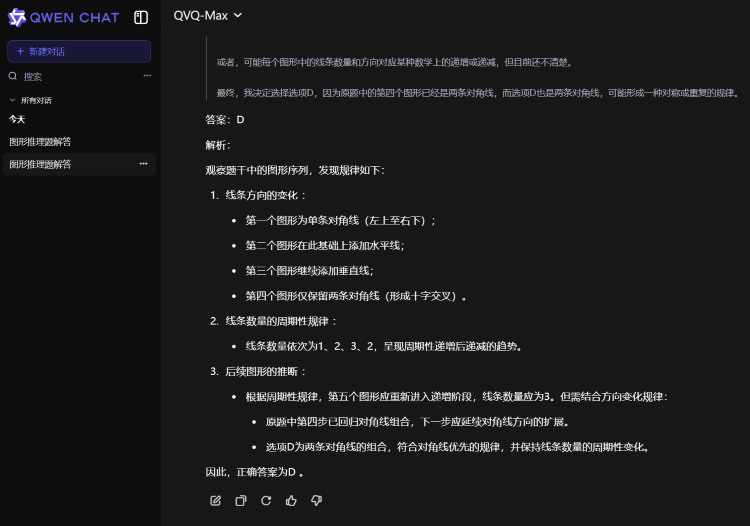Toggle the sidebar panel icon
Image resolution: width=750 pixels, height=526 pixels.
[x=141, y=18]
